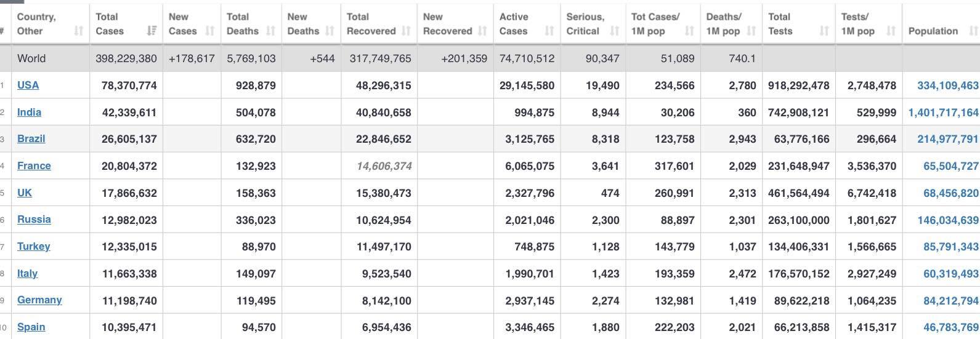Click the Total Deaths column header
Image resolution: width=980 pixels, height=339 pixels.
[x=251, y=24]
